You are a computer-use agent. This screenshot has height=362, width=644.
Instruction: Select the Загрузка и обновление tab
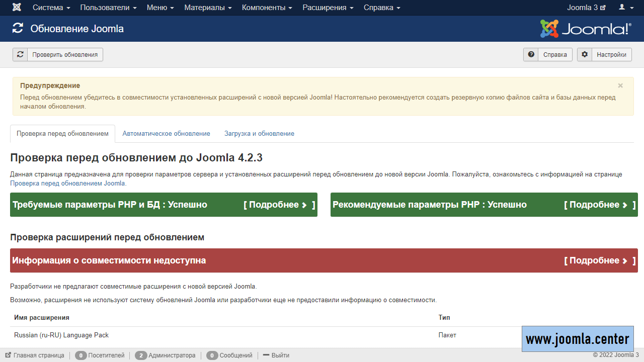point(259,134)
